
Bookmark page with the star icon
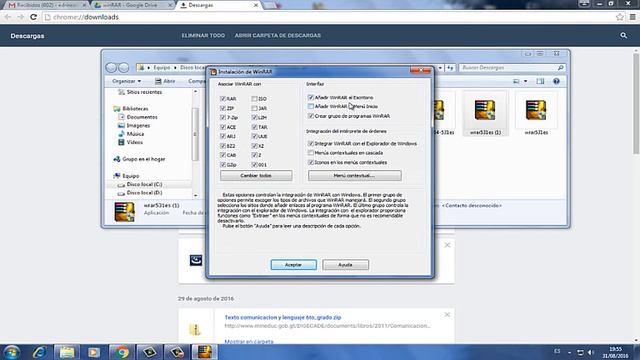[x=620, y=17]
